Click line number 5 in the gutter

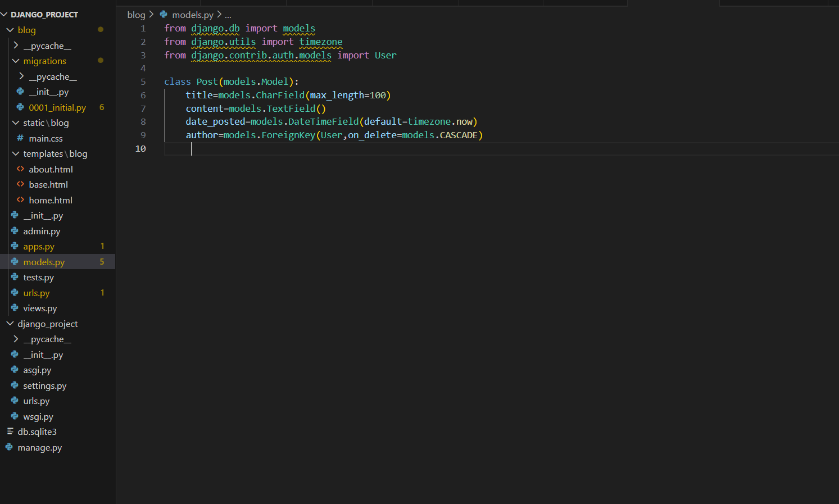pyautogui.click(x=143, y=82)
